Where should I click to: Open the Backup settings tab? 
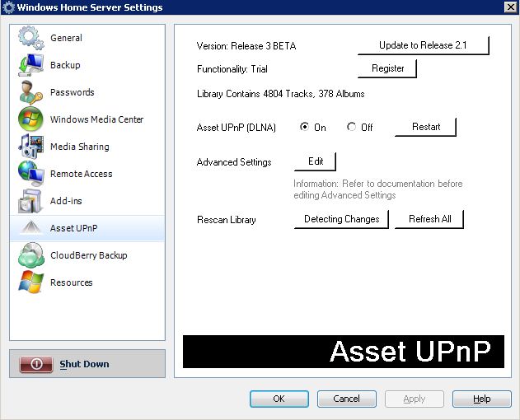(x=87, y=65)
